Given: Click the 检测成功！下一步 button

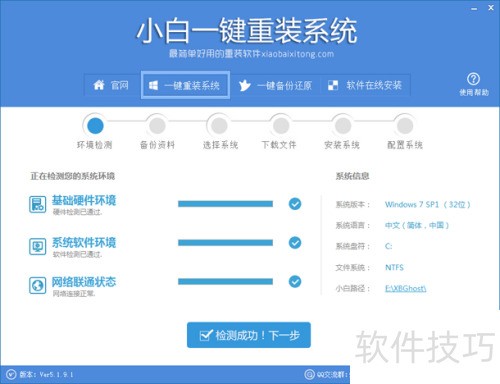Looking at the screenshot, I should [249, 335].
